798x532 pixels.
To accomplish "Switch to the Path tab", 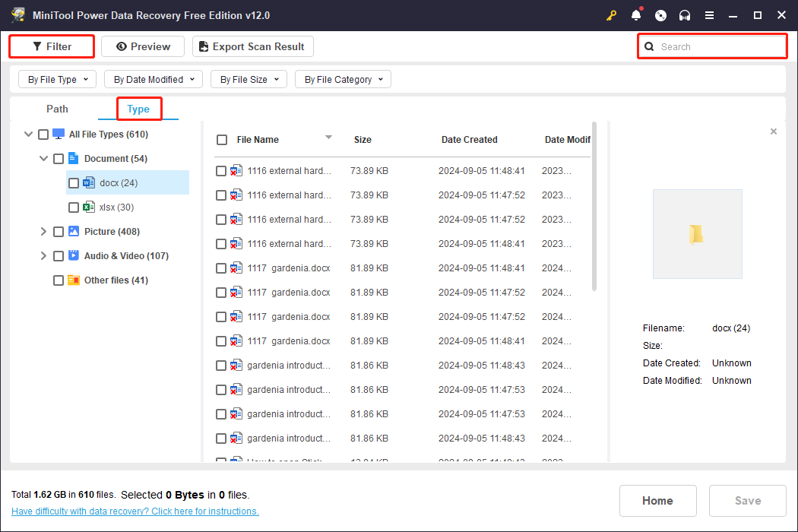I will pyautogui.click(x=57, y=109).
